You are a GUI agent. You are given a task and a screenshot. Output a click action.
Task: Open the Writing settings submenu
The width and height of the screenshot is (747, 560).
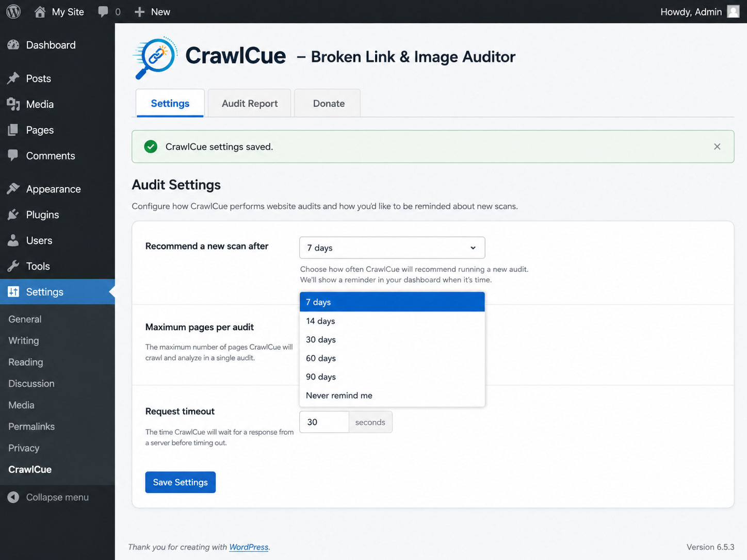(x=24, y=341)
